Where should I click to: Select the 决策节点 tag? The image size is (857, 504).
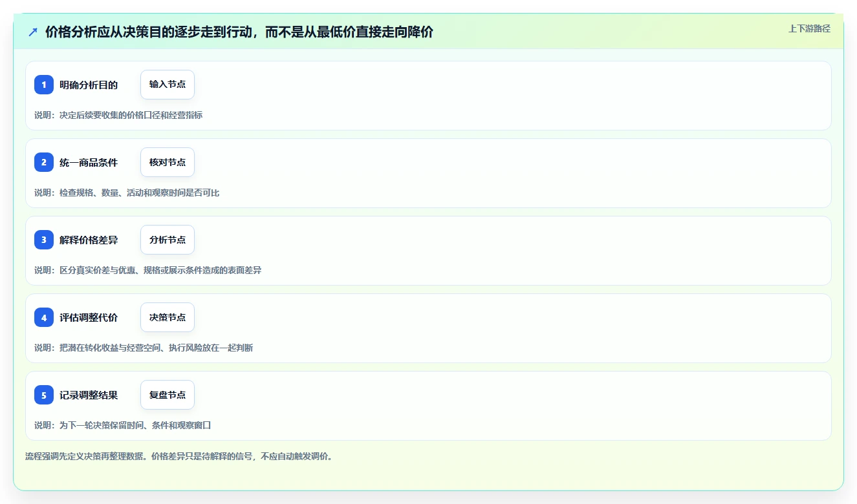(168, 317)
